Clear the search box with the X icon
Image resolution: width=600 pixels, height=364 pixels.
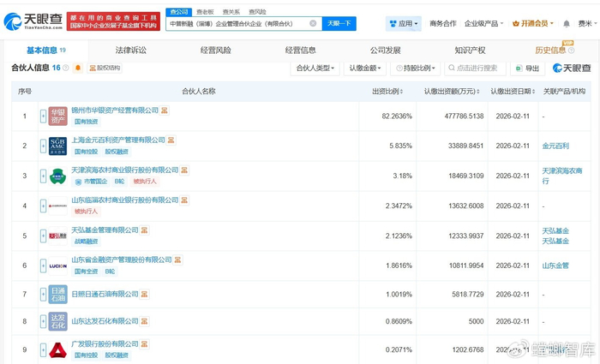point(312,24)
